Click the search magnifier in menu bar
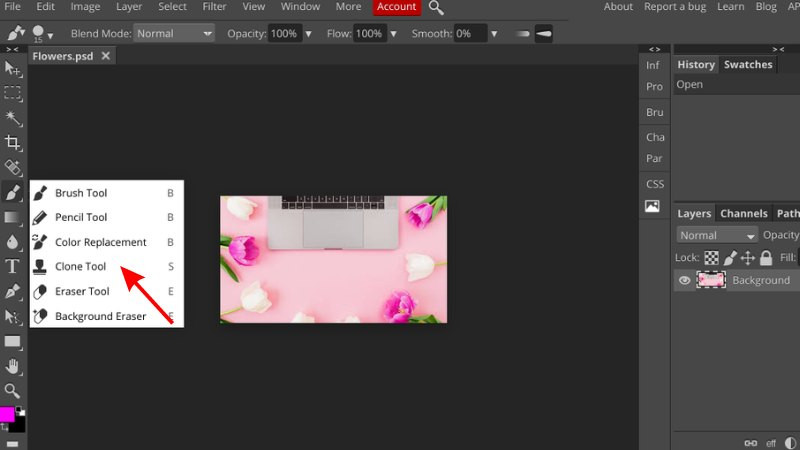 point(436,7)
